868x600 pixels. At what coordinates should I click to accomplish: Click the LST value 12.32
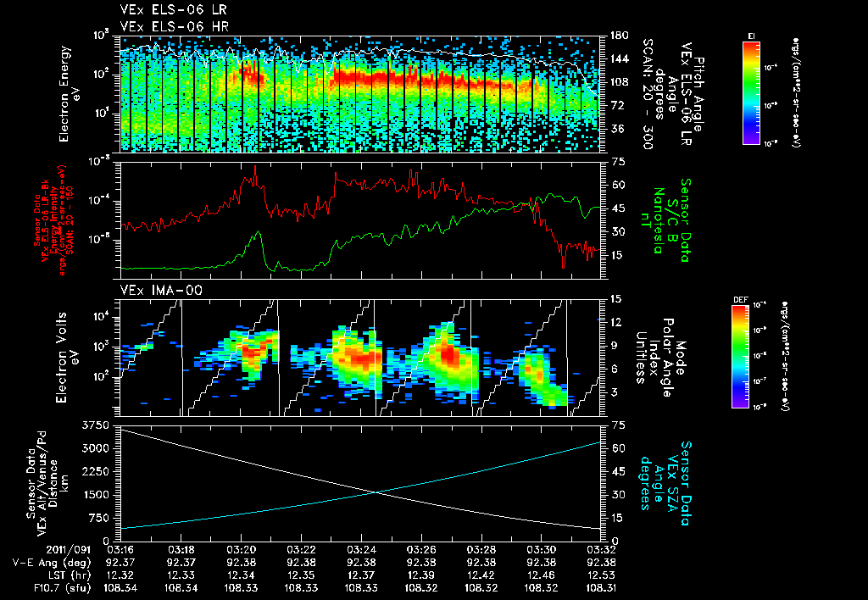120,575
